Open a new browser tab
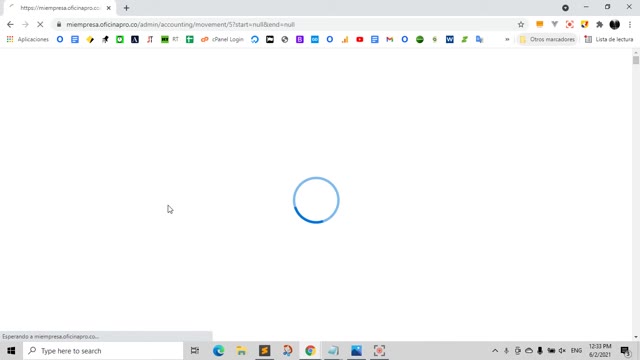 (x=127, y=8)
